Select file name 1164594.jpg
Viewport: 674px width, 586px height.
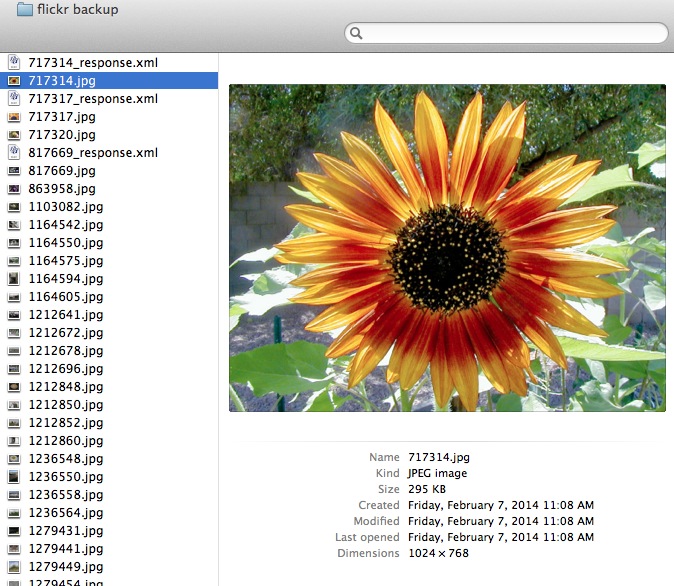[x=66, y=279]
